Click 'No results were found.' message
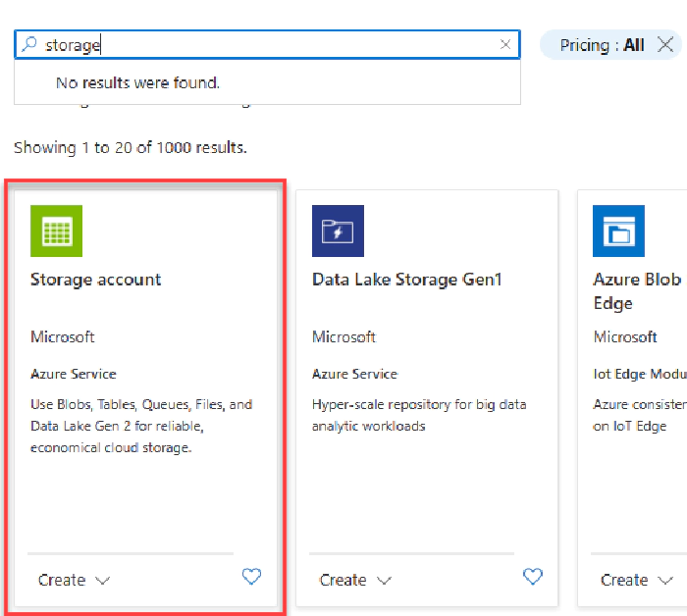 pyautogui.click(x=137, y=82)
